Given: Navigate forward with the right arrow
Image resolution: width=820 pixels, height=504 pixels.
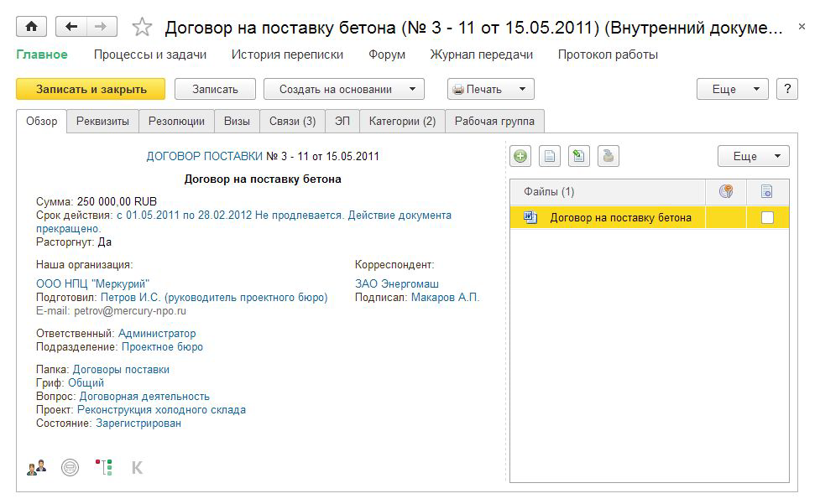Looking at the screenshot, I should coord(102,27).
